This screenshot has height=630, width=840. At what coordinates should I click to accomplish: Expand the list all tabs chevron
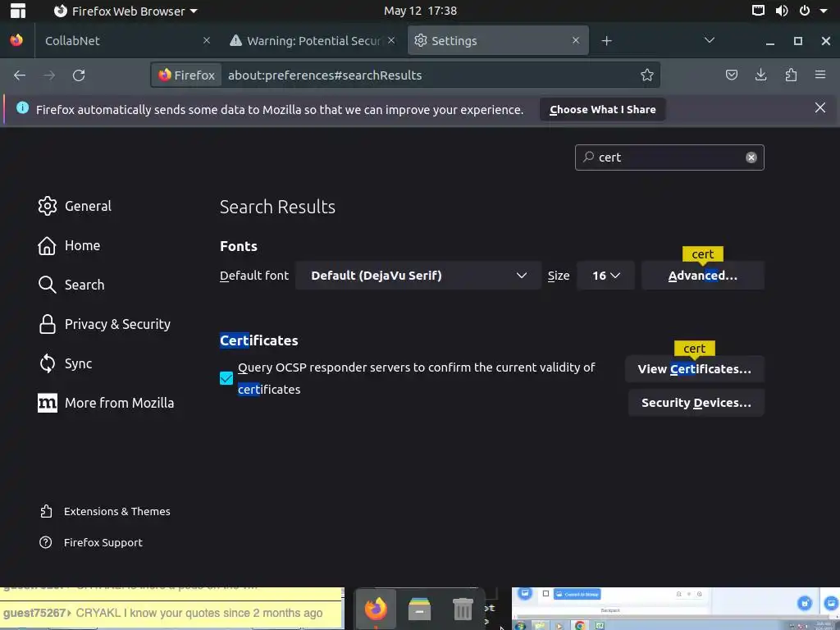point(710,40)
